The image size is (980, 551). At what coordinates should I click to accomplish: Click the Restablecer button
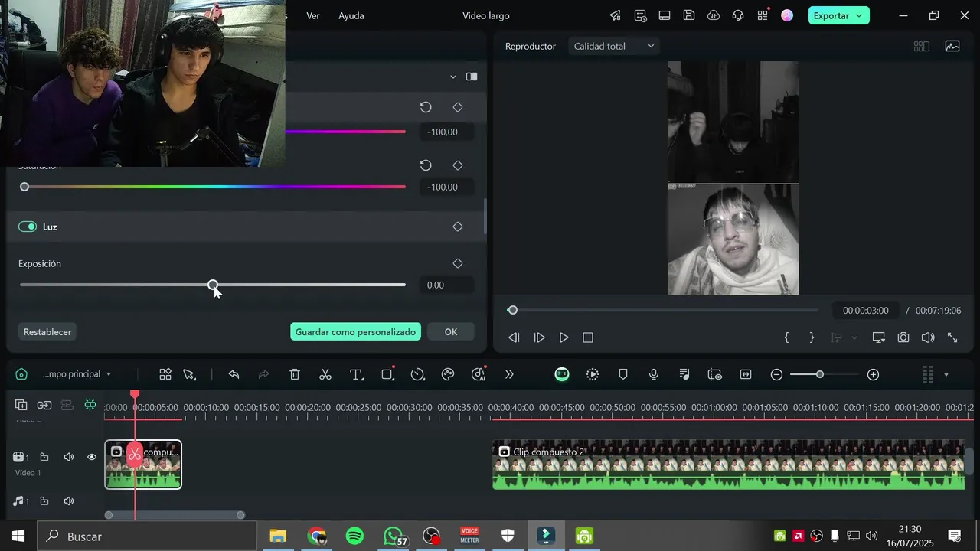pyautogui.click(x=47, y=332)
